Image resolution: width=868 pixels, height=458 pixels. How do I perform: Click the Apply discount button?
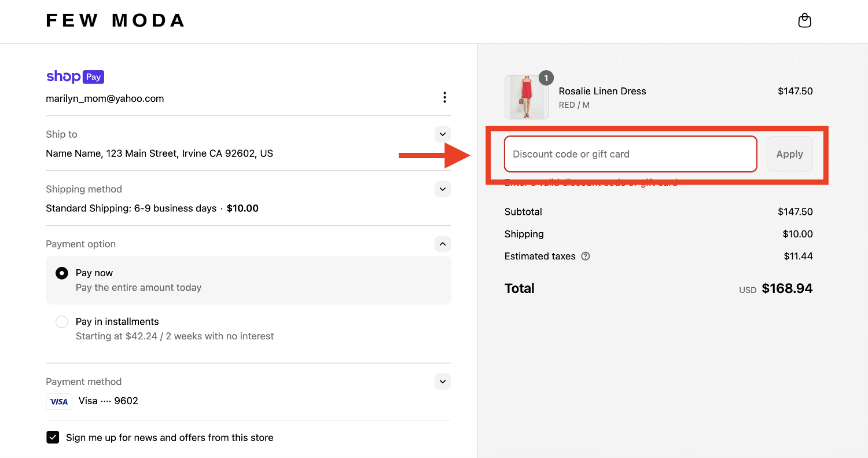[x=789, y=153]
